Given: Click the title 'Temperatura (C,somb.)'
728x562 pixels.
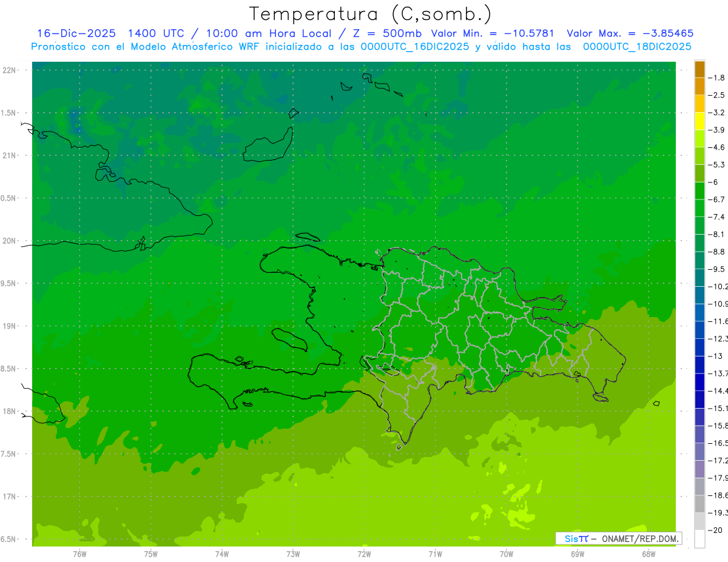Looking at the screenshot, I should (x=370, y=14).
